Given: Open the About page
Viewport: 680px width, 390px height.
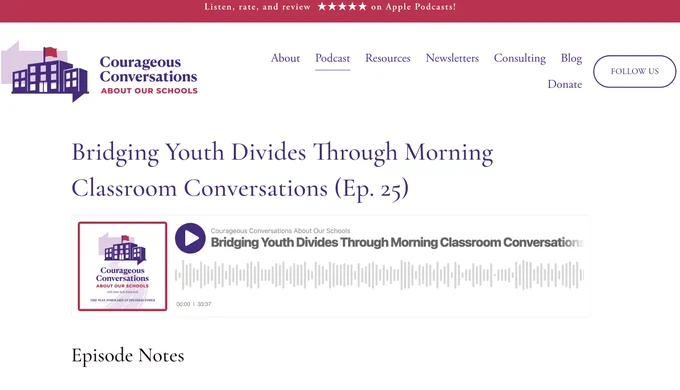Looking at the screenshot, I should click(x=285, y=58).
